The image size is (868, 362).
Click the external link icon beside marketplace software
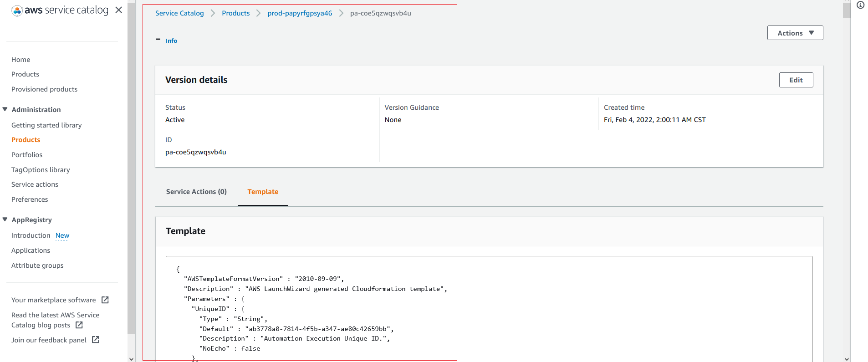pos(105,300)
